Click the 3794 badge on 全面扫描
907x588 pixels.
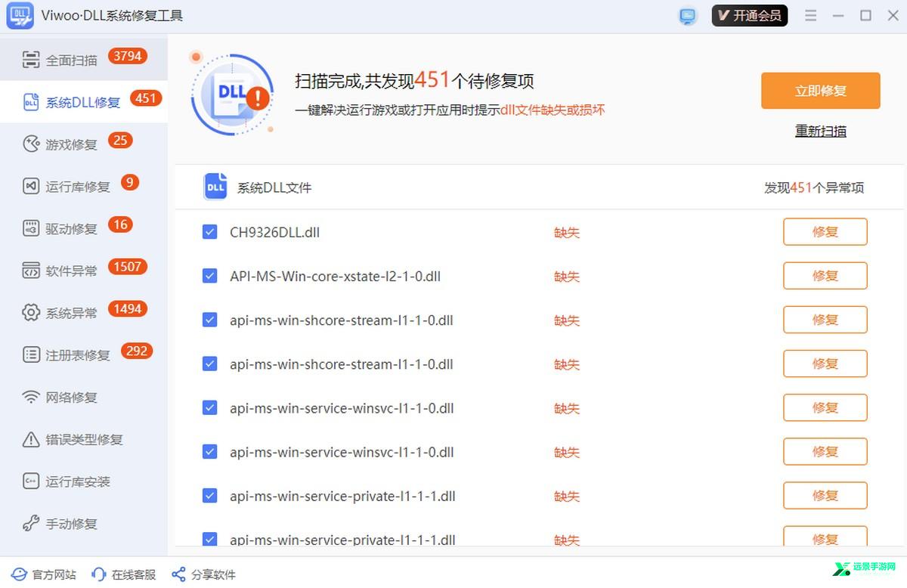click(128, 56)
